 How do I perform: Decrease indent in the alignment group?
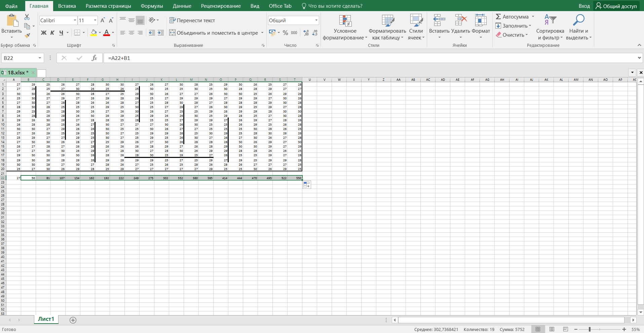point(152,33)
